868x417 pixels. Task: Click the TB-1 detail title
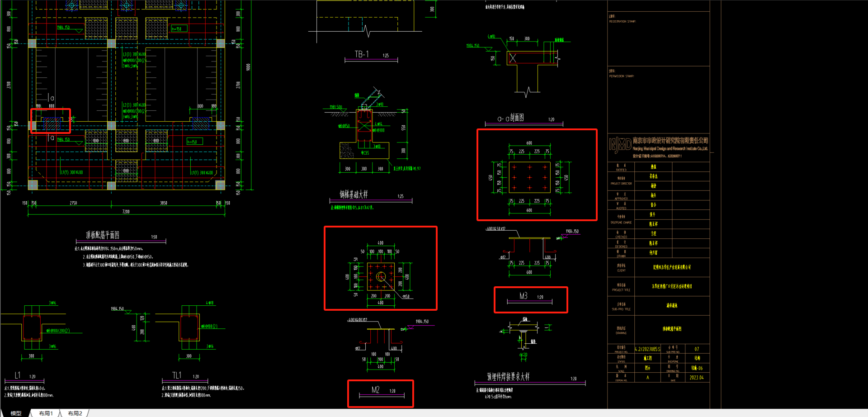pos(362,54)
